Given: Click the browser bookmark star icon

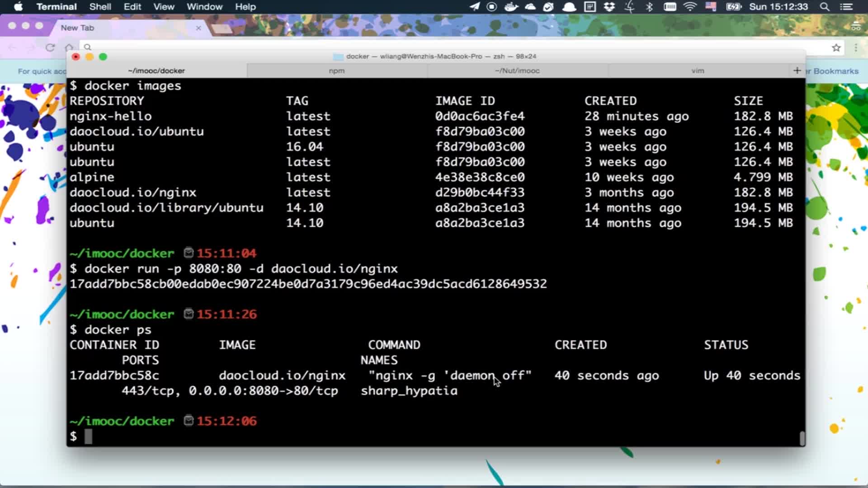Looking at the screenshot, I should tap(836, 47).
